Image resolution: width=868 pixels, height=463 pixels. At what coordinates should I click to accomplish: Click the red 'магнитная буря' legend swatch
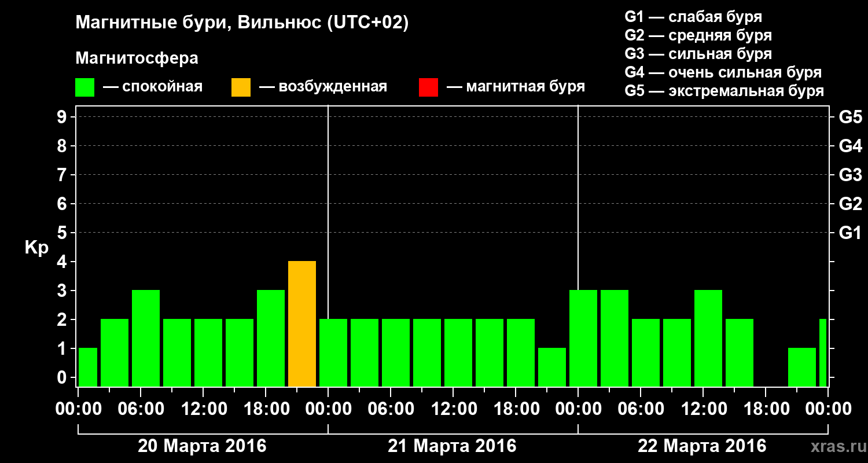tap(429, 87)
